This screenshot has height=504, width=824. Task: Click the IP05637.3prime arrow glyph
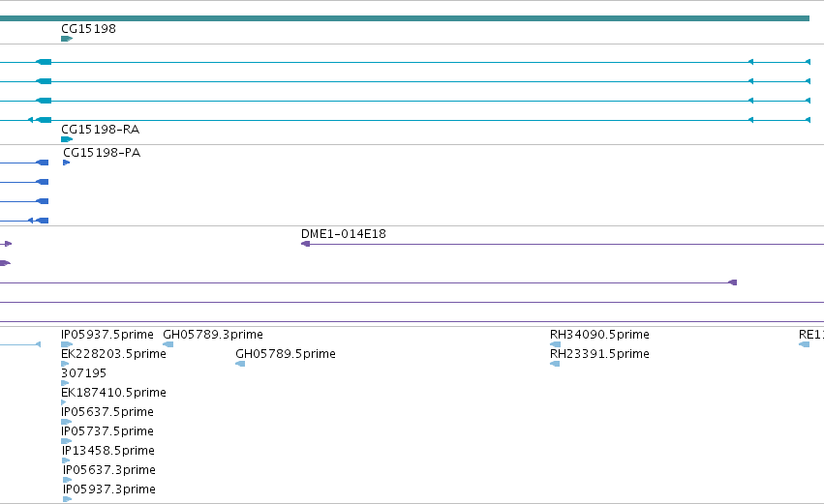[67, 480]
